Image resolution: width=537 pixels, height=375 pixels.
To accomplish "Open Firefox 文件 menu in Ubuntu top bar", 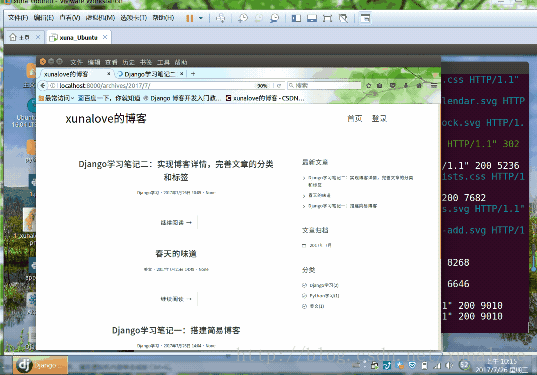I will point(76,62).
